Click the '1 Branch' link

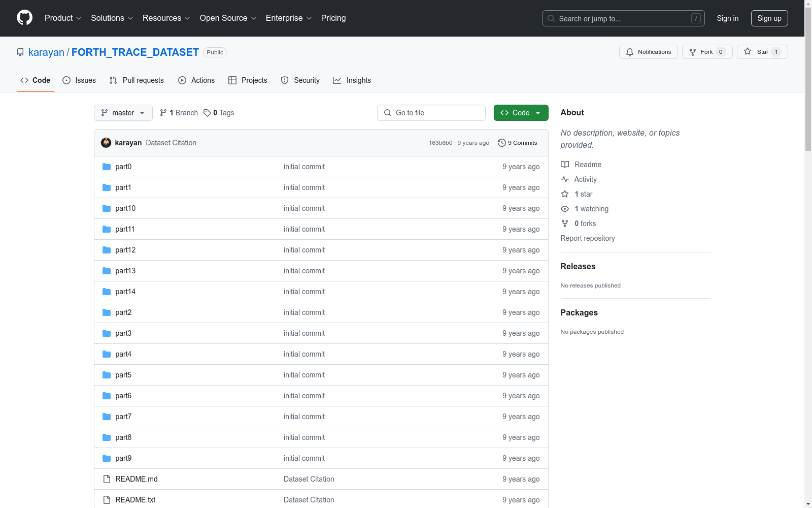[x=179, y=113]
